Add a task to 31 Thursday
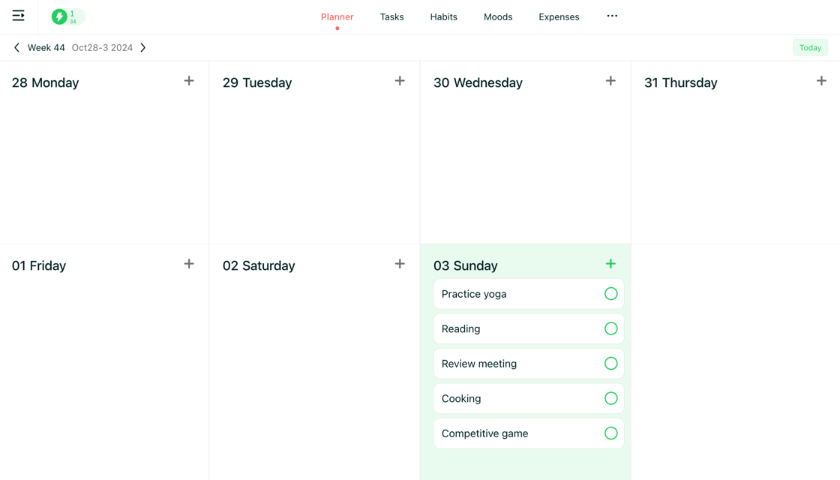The width and height of the screenshot is (840, 480). tap(822, 81)
